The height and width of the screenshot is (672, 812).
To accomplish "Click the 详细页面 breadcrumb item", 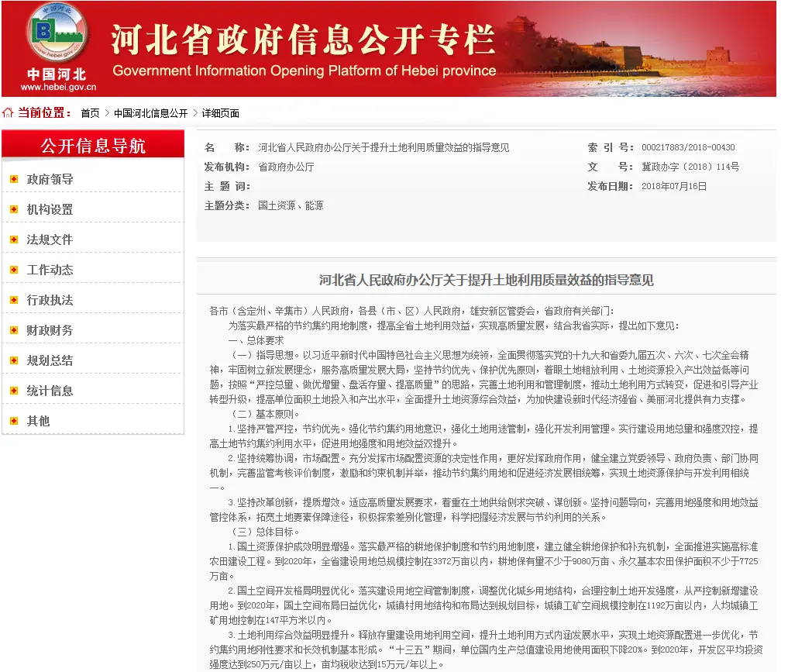I will click(221, 113).
